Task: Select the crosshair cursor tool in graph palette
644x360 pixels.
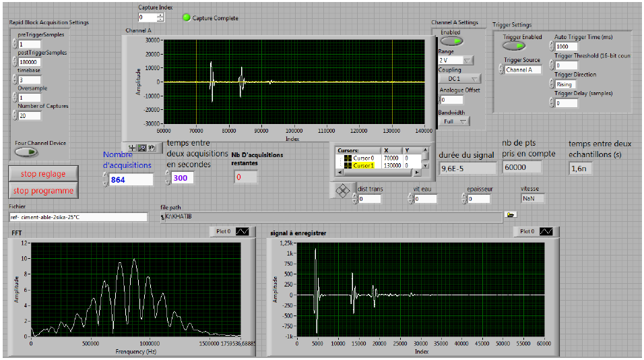Action: [x=133, y=148]
